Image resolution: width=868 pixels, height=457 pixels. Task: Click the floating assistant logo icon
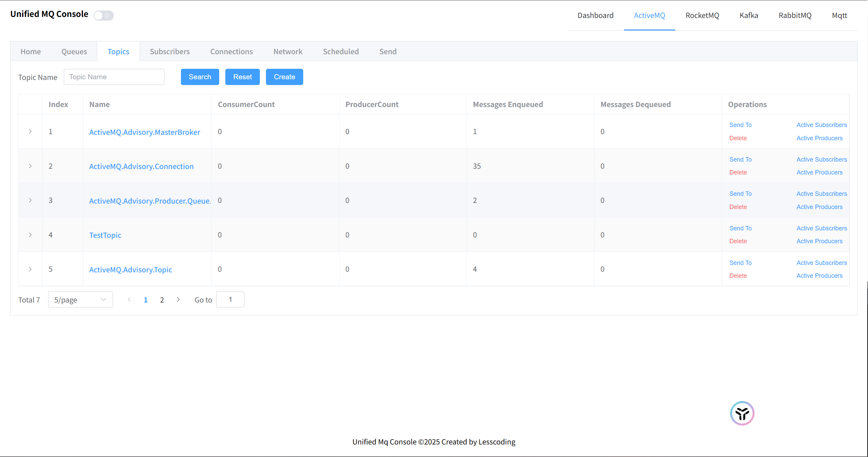pos(742,413)
